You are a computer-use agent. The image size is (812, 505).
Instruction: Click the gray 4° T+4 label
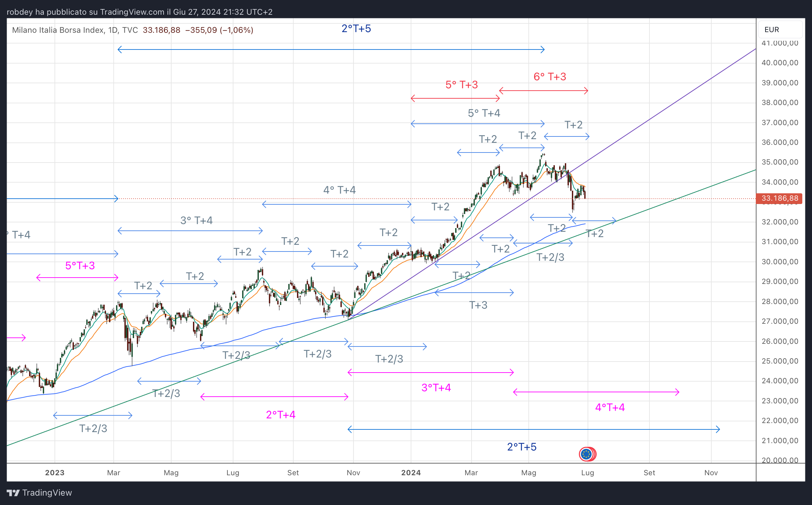(339, 190)
